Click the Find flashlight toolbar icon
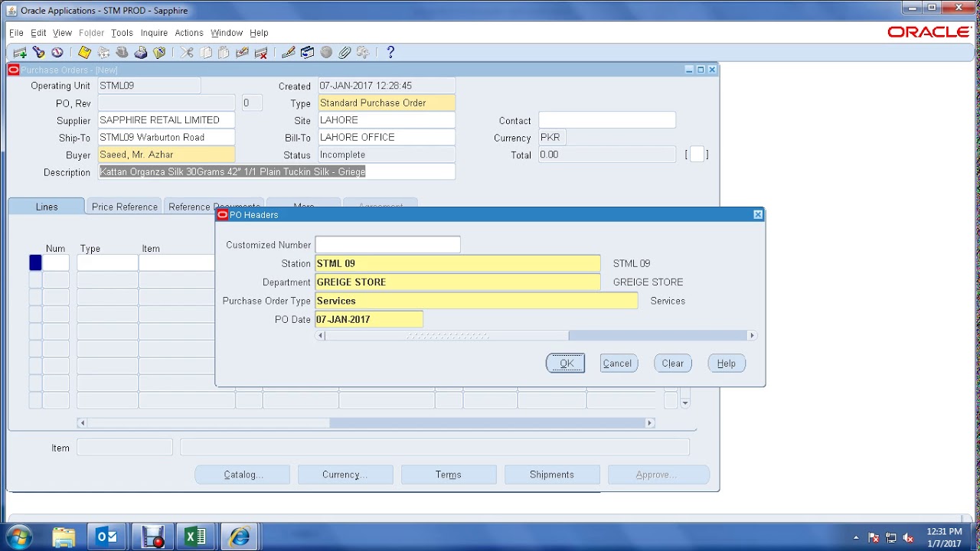The height and width of the screenshot is (551, 980). (x=38, y=52)
